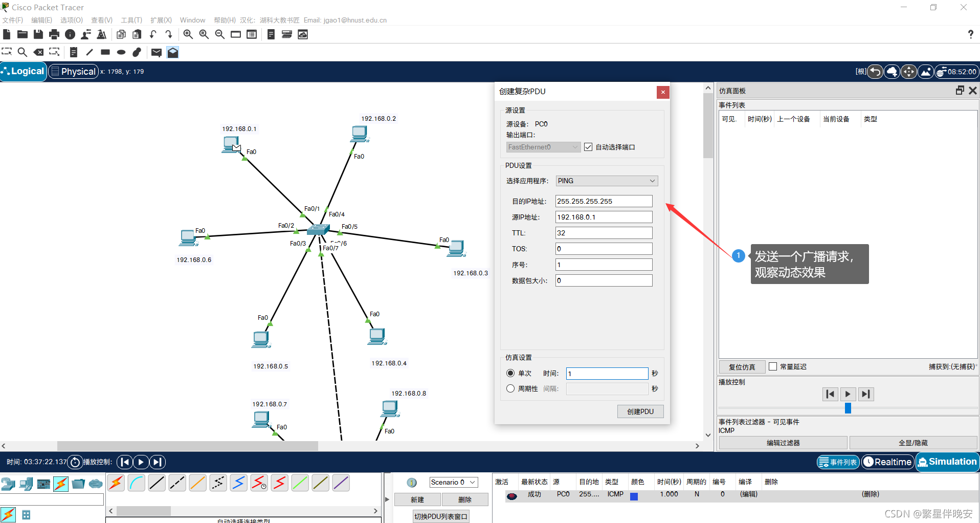Select the Connections lightning category icon

(61, 484)
